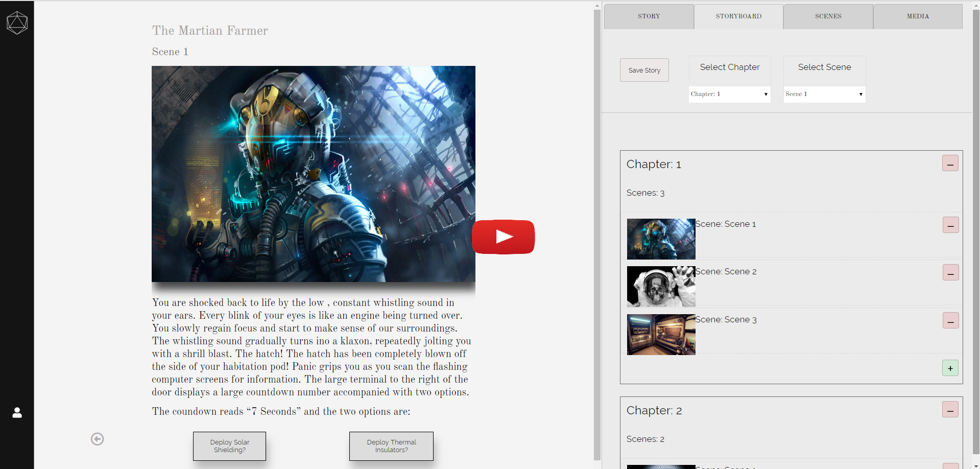Add a scene with the green plus button
The height and width of the screenshot is (469, 980).
950,368
